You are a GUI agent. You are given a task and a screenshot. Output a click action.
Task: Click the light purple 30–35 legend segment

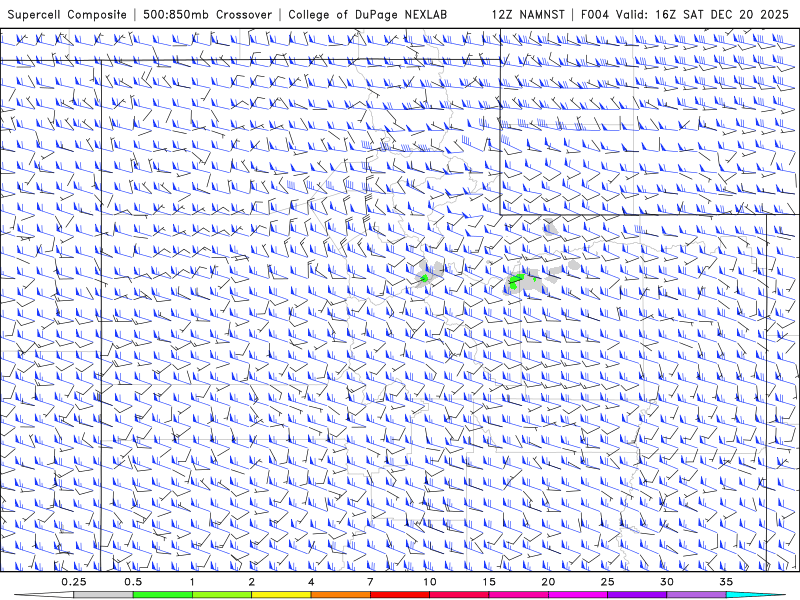(696, 595)
